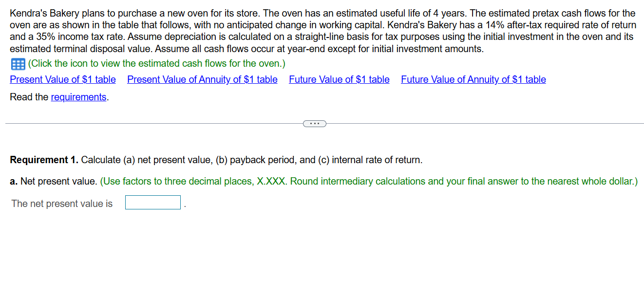This screenshot has width=644, height=300.
Task: Read the requirements by clicking its link
Action: 78,97
